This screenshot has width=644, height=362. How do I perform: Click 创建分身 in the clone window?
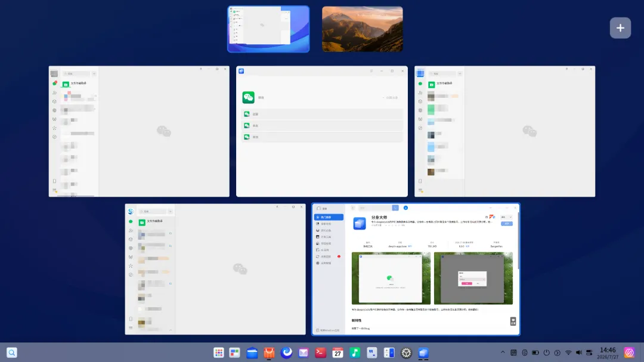(391, 98)
